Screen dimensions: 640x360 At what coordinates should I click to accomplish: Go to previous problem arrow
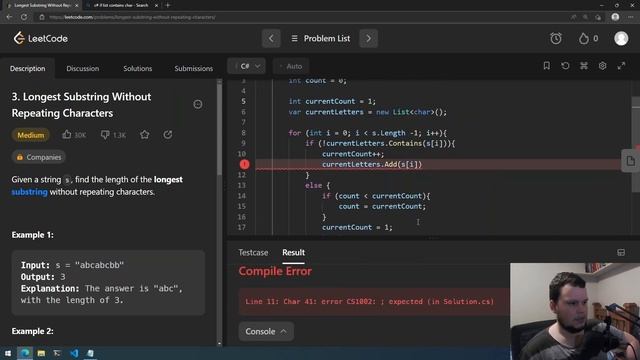[271, 38]
